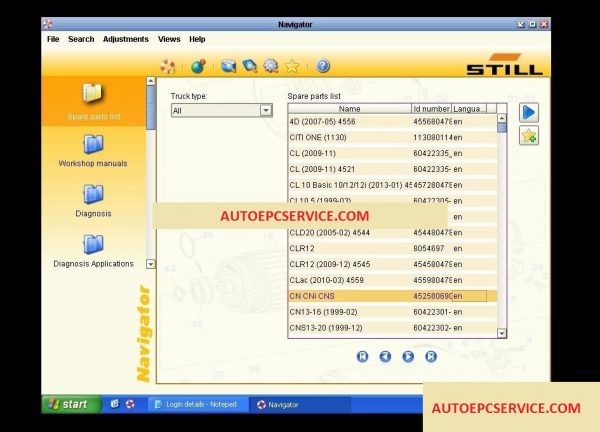Open the Adjustments menu
The height and width of the screenshot is (432, 600).
(126, 39)
